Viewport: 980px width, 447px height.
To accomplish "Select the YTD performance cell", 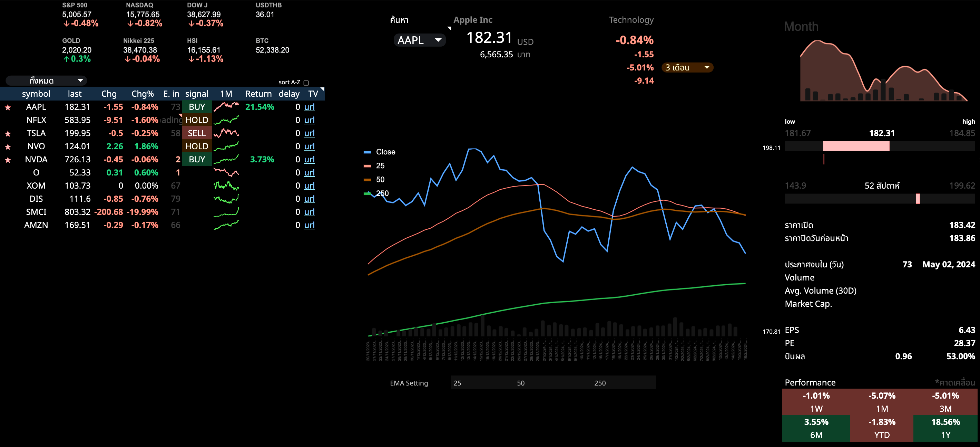I will coord(882,428).
